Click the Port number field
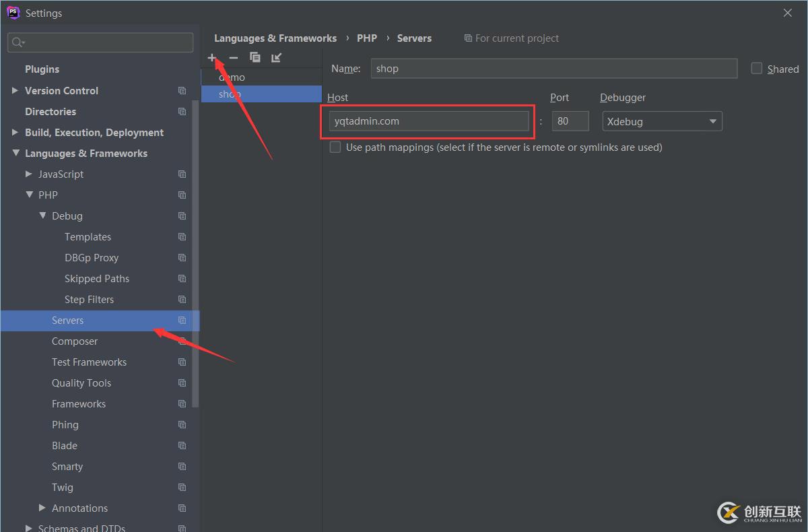808x532 pixels. [x=570, y=121]
